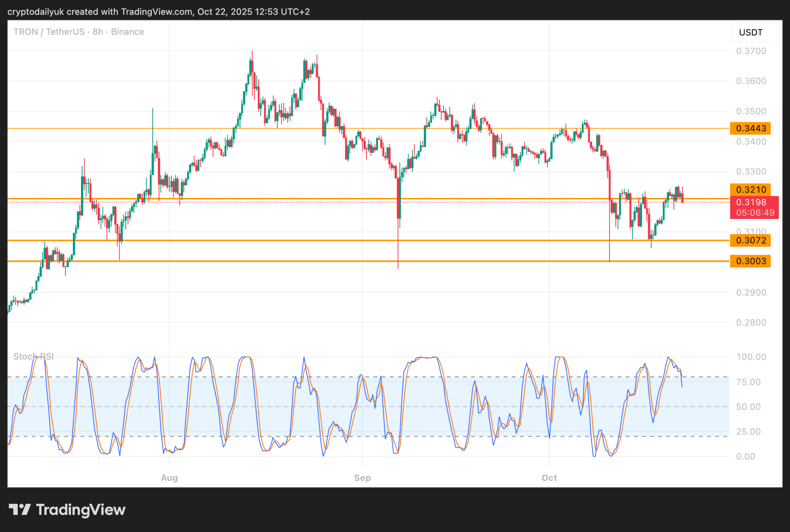This screenshot has width=790, height=532.
Task: Click the 100.00 Stoch RSI scale value
Action: tap(751, 357)
